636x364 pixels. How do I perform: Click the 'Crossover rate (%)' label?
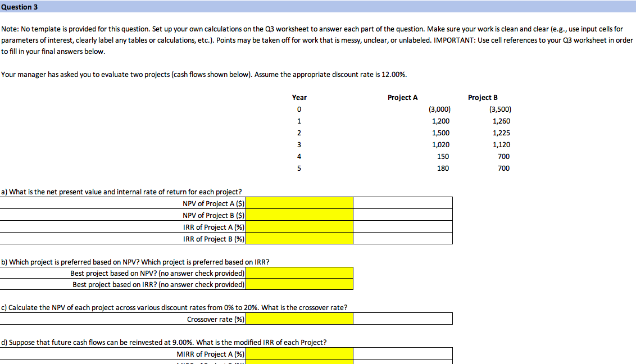216,320
